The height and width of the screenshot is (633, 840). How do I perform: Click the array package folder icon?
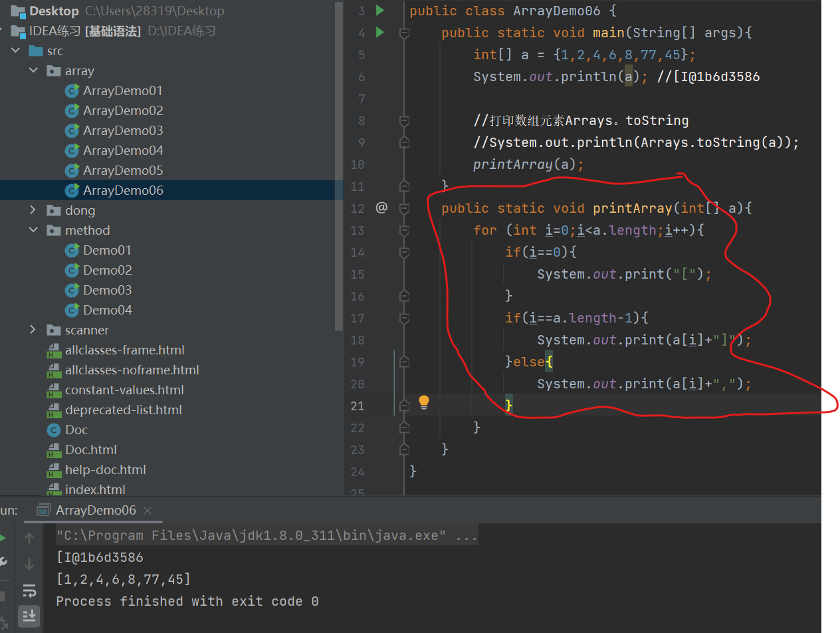click(54, 70)
